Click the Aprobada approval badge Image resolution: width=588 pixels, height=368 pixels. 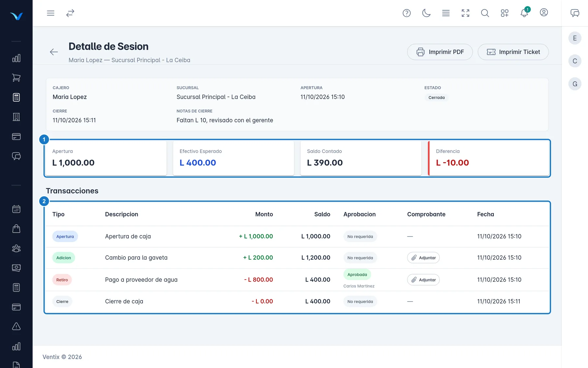click(357, 275)
